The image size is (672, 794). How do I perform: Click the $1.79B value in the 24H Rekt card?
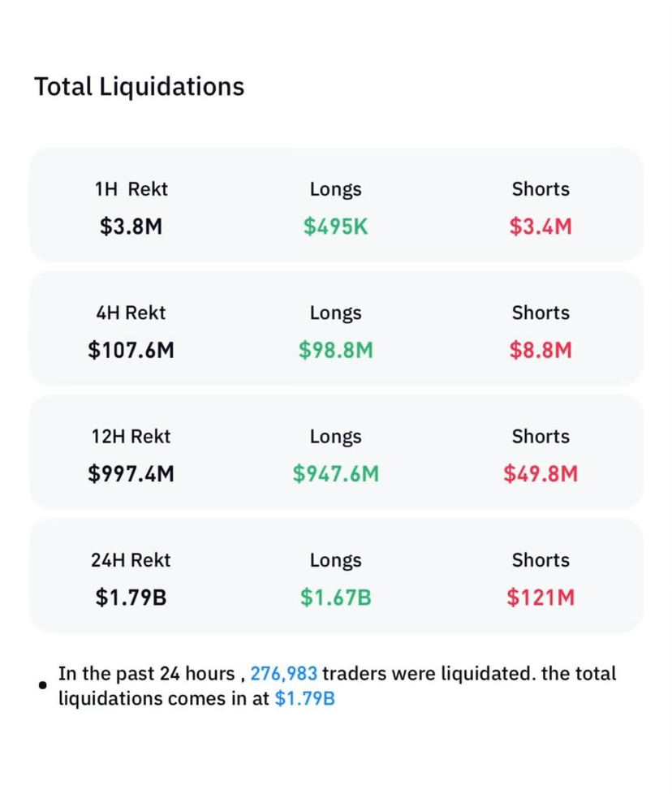click(131, 598)
